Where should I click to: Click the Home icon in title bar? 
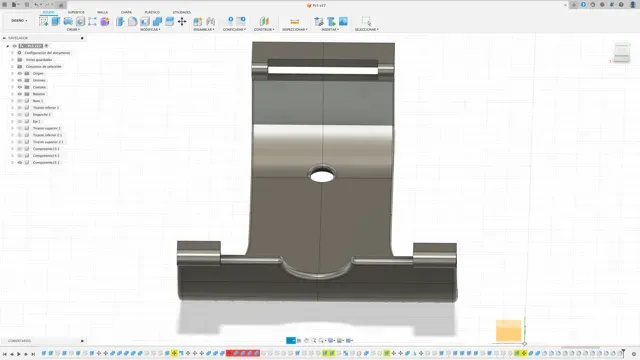coord(60,5)
